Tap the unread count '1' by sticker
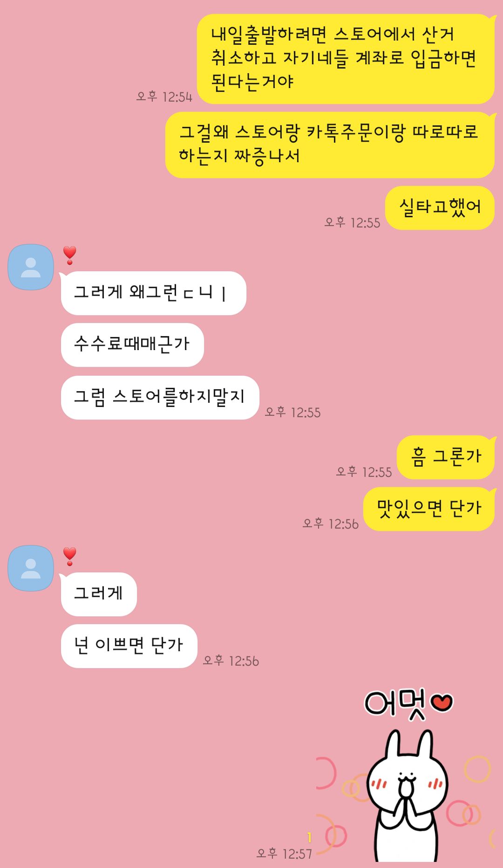Image resolution: width=503 pixels, height=868 pixels. tap(309, 838)
